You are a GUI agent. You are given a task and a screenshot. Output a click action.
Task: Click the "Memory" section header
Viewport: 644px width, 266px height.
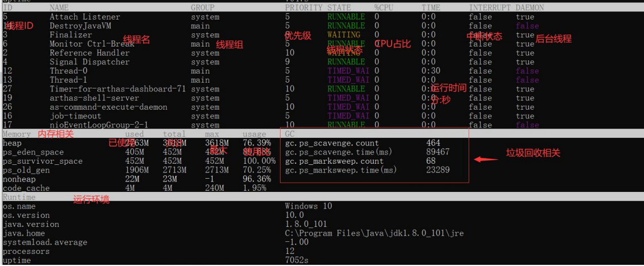point(17,134)
